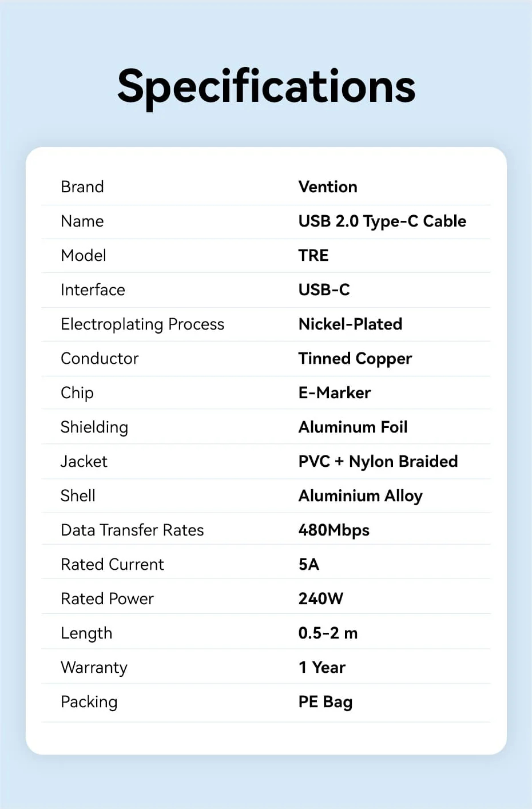Image resolution: width=532 pixels, height=809 pixels.
Task: Click the TRE model value
Action: (x=313, y=256)
